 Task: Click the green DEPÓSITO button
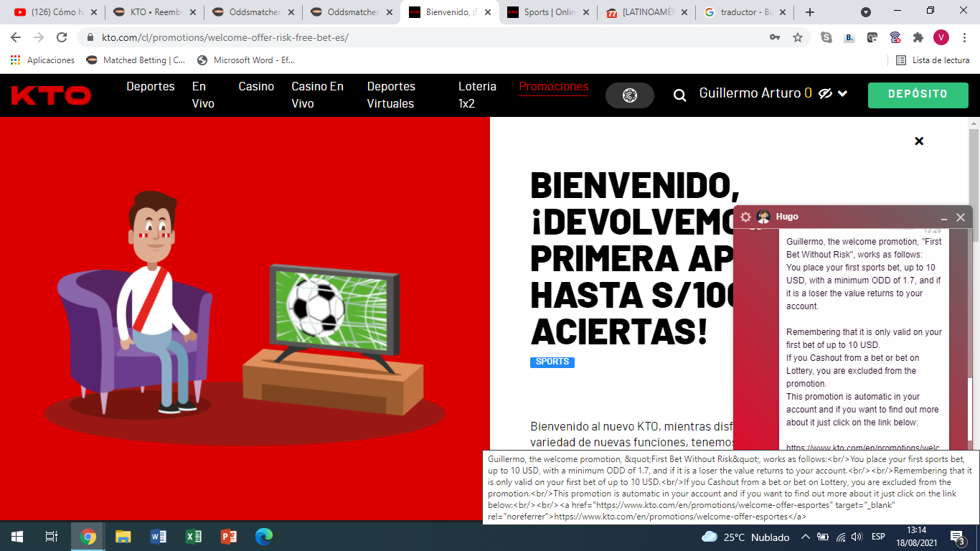(x=918, y=95)
